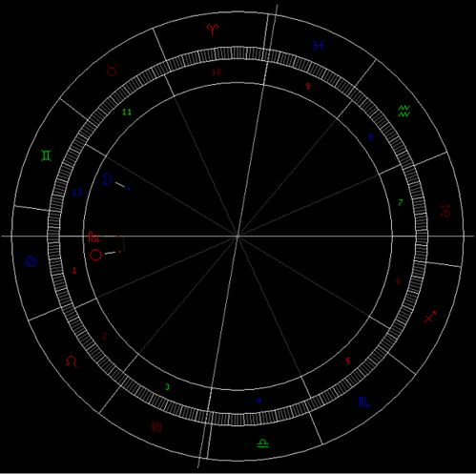This screenshot has width=476, height=474.
Task: Click green house number 11
Action: click(x=127, y=112)
